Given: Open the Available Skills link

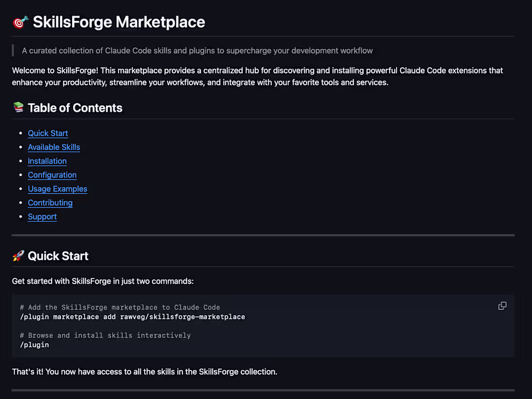Looking at the screenshot, I should tap(54, 147).
